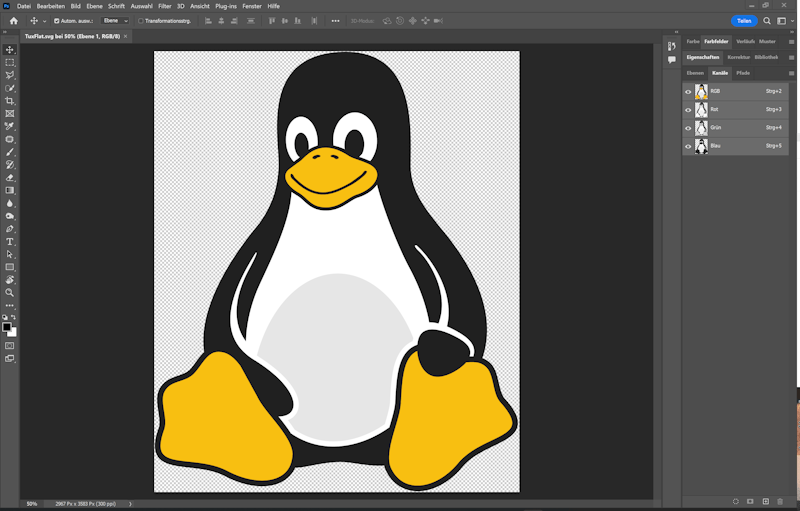Screen dimensions: 800x511
Task: Select the Blur tool
Action: tap(10, 203)
